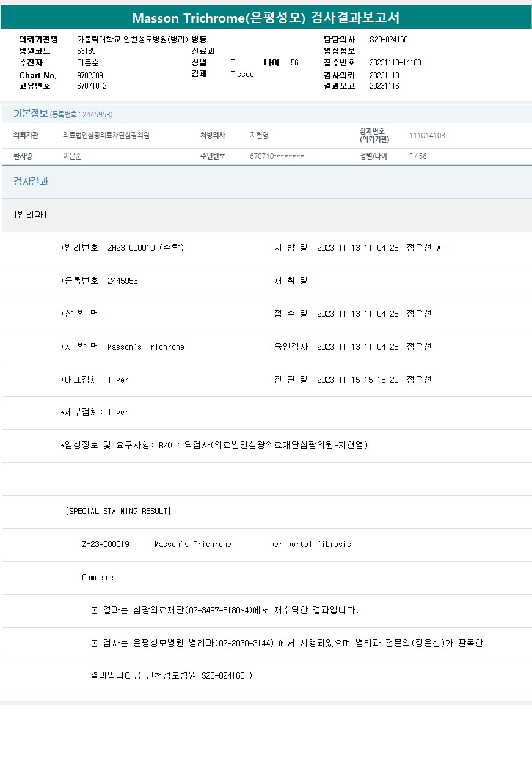The width and height of the screenshot is (532, 758).
Task: Click the 검사결과 section heading
Action: point(31,182)
